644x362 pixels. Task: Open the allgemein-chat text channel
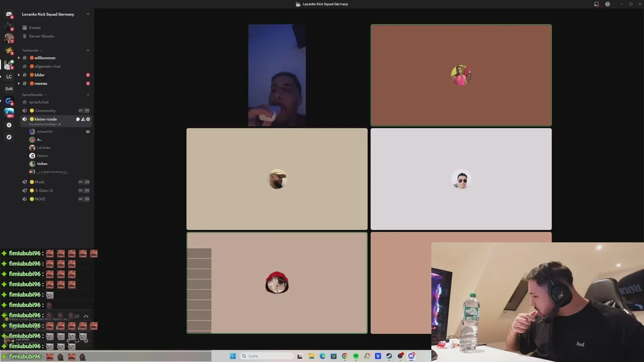coord(55,66)
